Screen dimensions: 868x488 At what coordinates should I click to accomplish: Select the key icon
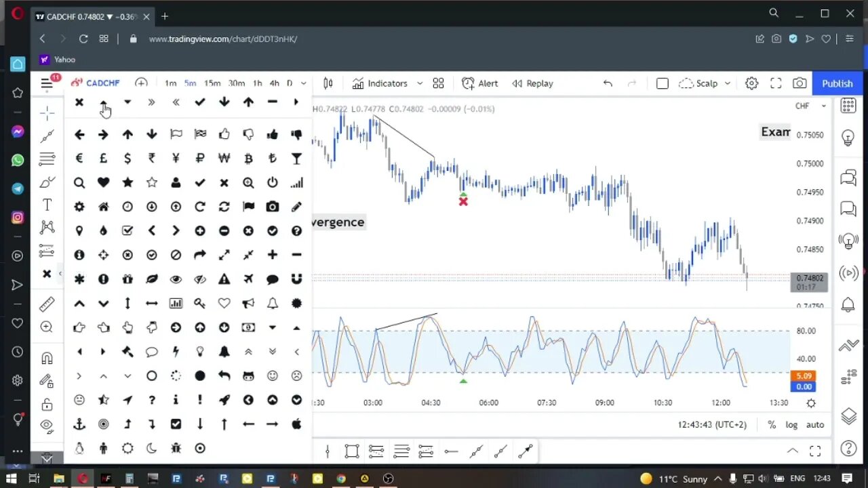pos(200,304)
